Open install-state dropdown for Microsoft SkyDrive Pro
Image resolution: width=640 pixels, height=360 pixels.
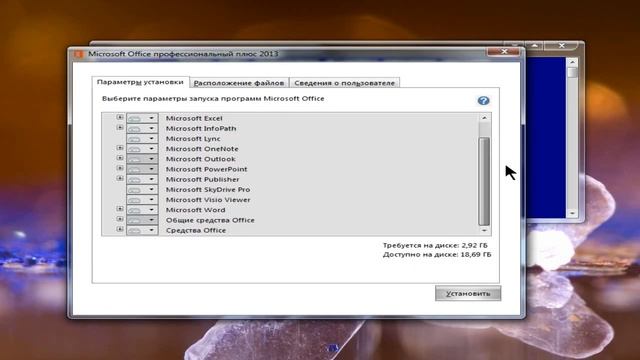point(142,189)
